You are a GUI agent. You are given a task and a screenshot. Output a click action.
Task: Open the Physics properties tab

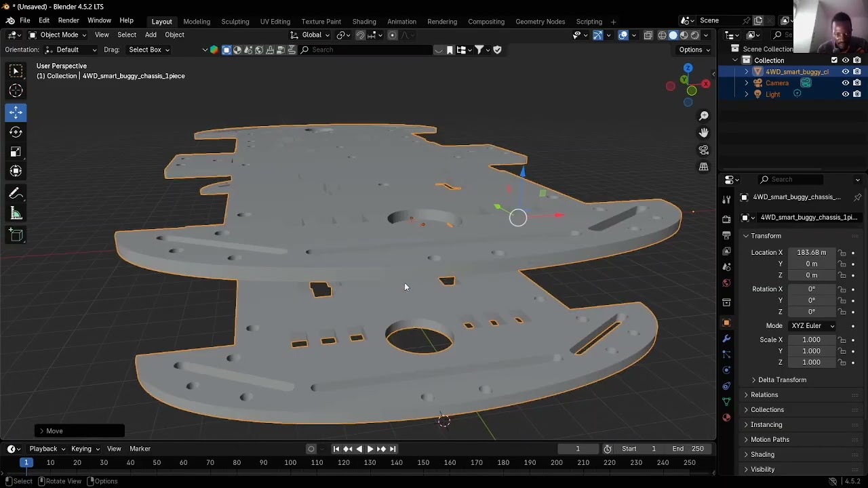tap(726, 370)
